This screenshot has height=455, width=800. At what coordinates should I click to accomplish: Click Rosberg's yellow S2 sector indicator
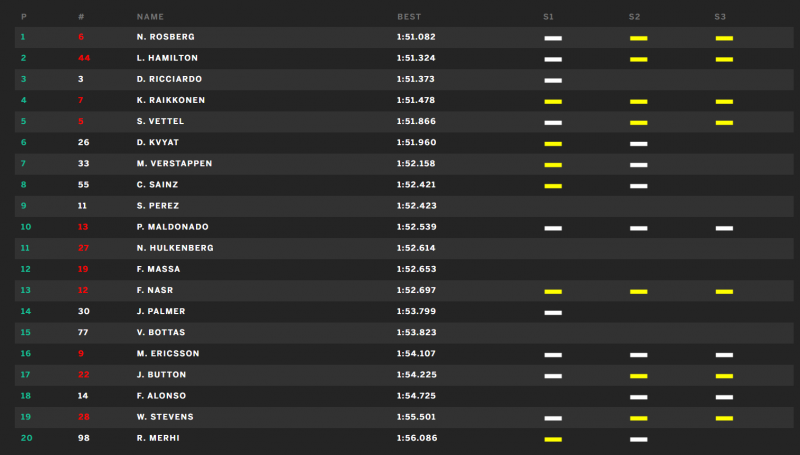638,38
